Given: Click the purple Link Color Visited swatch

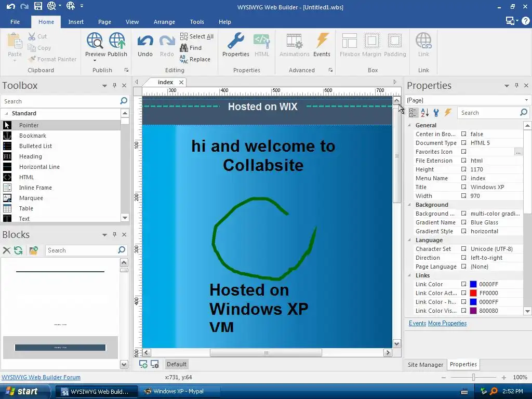Looking at the screenshot, I should (473, 311).
